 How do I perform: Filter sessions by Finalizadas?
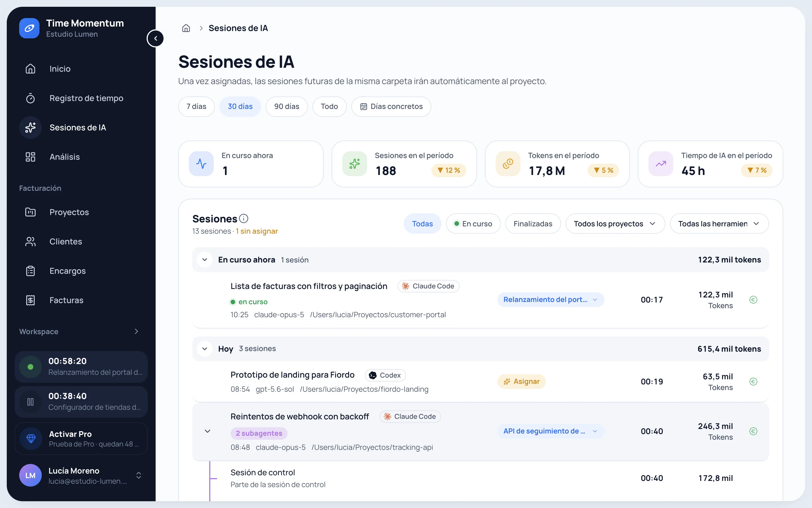tap(533, 224)
